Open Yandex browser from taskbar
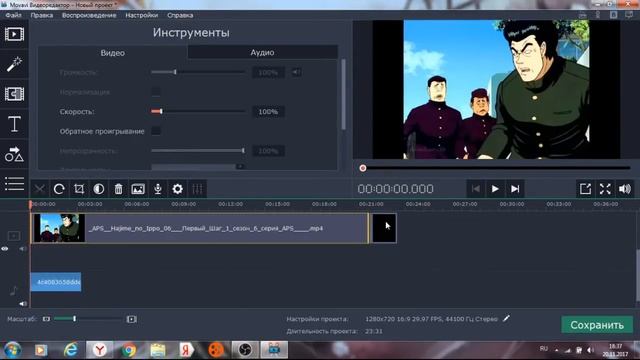This screenshot has width=640, height=360. (100, 350)
